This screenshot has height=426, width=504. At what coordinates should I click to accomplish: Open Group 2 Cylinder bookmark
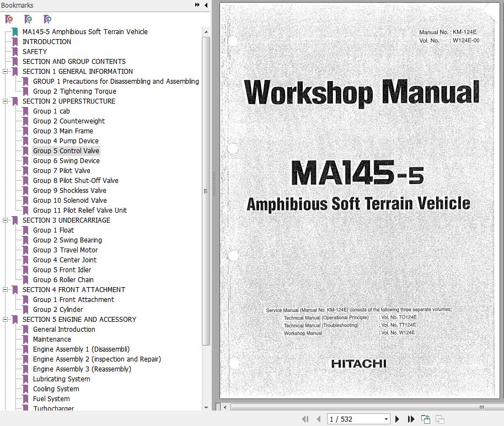(x=58, y=309)
